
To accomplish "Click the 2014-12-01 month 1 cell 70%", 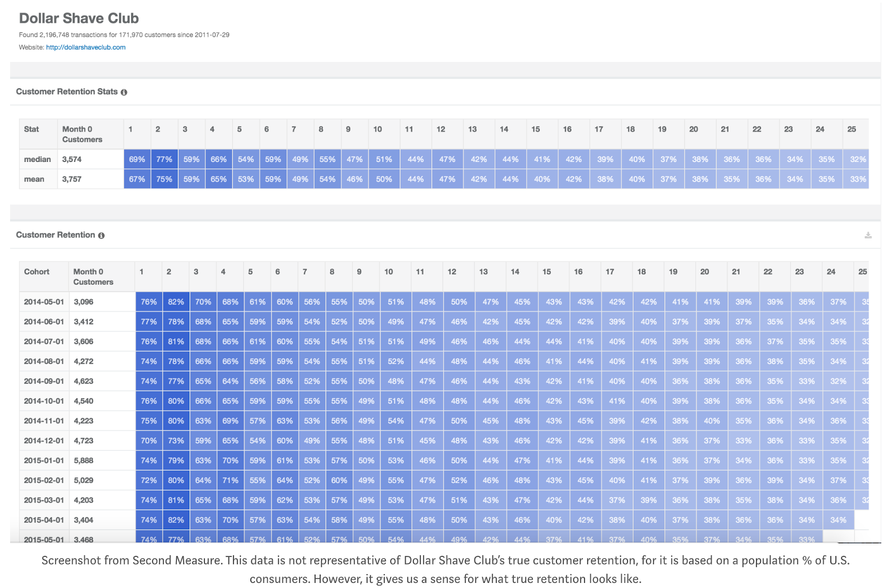I will 149,441.
